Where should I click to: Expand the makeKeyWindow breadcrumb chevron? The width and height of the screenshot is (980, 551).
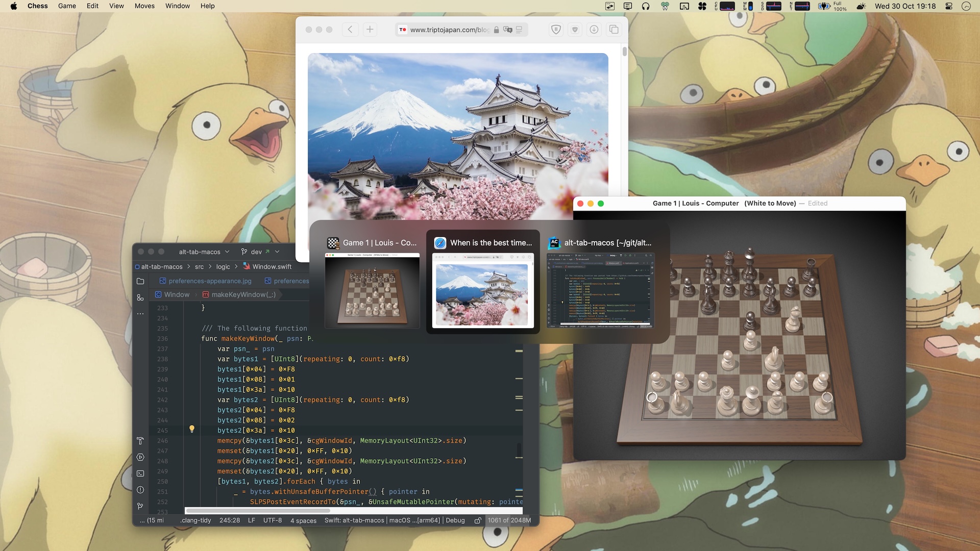[280, 295]
